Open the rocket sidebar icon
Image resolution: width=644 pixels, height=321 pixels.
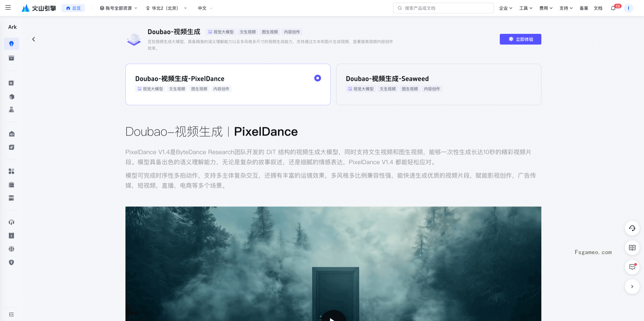11,147
